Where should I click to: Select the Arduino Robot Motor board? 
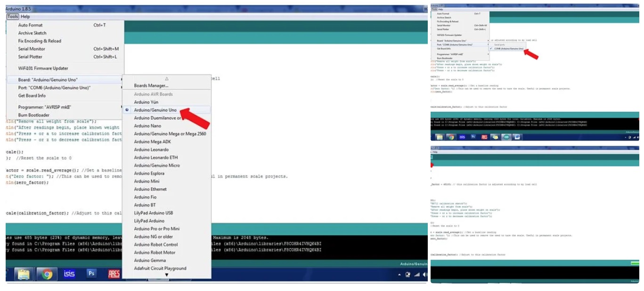click(x=167, y=252)
